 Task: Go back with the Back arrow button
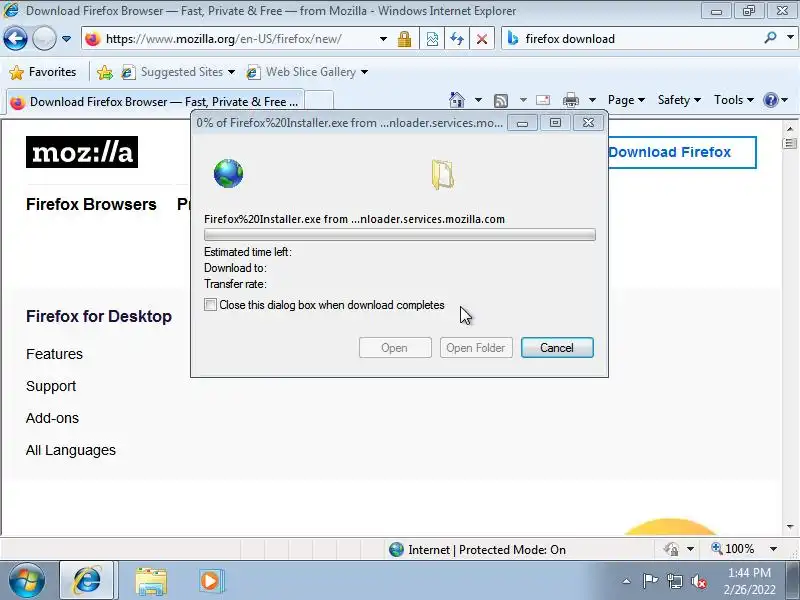point(15,39)
